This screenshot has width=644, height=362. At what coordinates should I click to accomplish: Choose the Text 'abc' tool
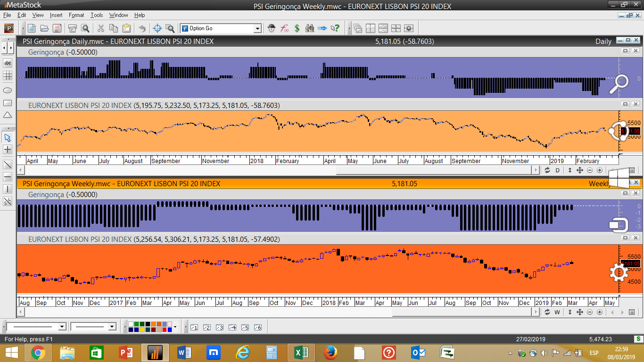8,63
